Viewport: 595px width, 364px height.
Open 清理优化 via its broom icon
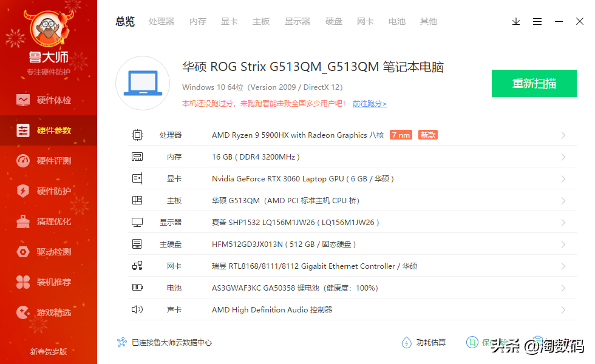click(23, 221)
